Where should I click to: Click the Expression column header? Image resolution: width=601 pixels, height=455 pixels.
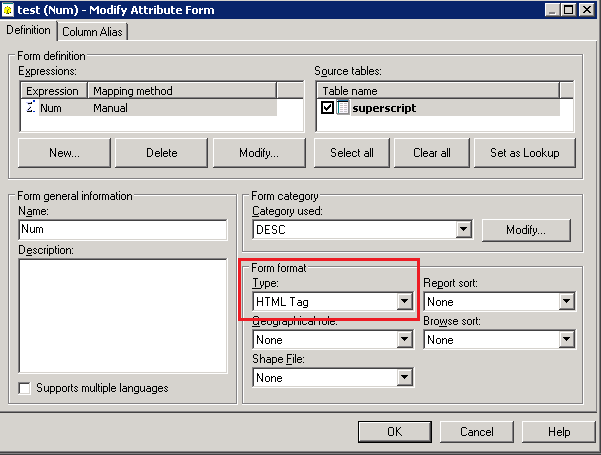tap(54, 91)
